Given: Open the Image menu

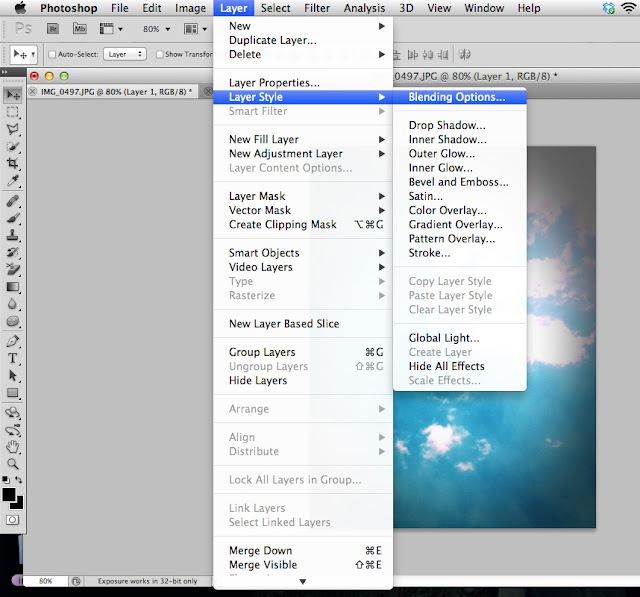Looking at the screenshot, I should 190,8.
